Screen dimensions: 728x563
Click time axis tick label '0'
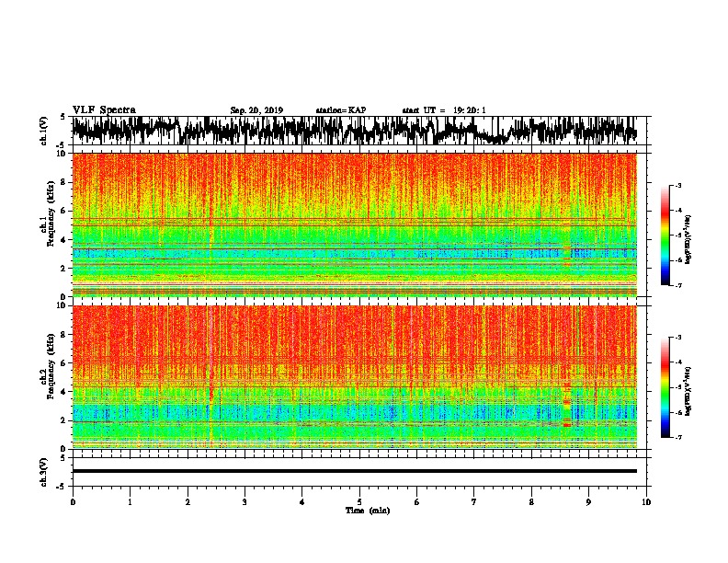pos(73,502)
